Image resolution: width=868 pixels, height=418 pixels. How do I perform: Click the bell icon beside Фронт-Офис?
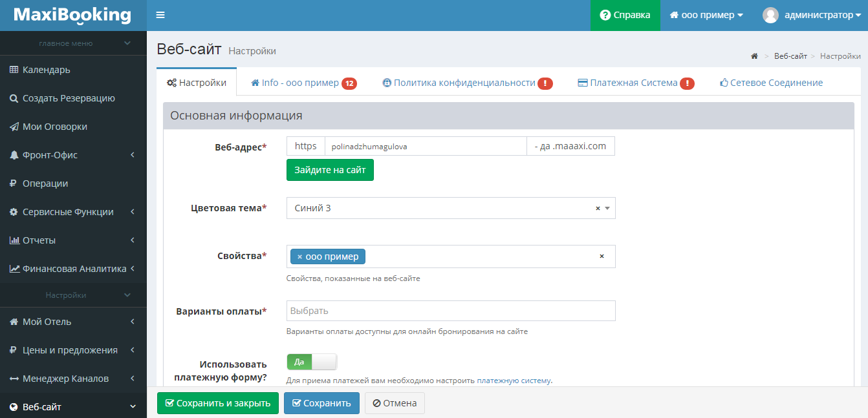[14, 155]
